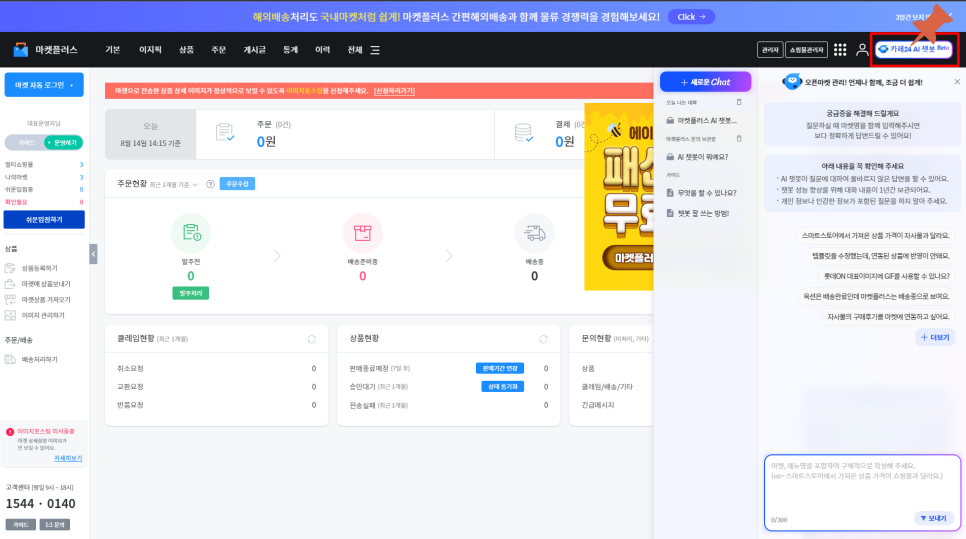Click the 상품등록하기 sidebar icon
Screen dimensions: 966x539
(10, 268)
